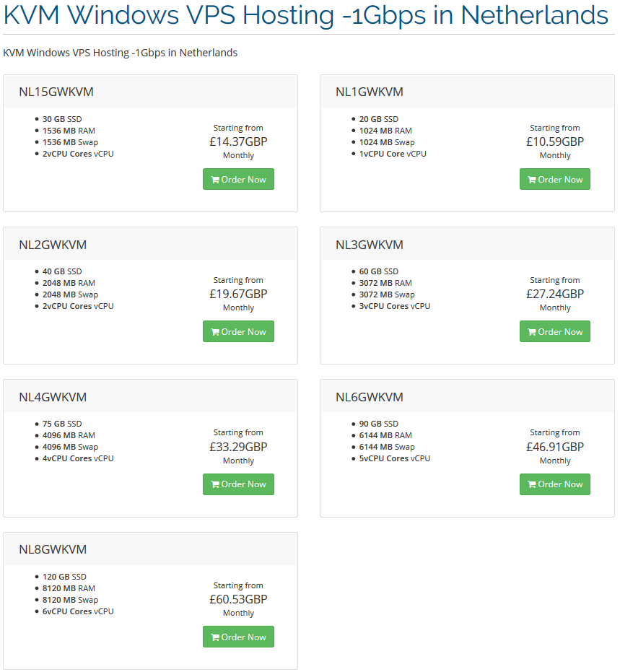Click the 1536 MB RAM spec line
This screenshot has width=620, height=672.
point(69,131)
